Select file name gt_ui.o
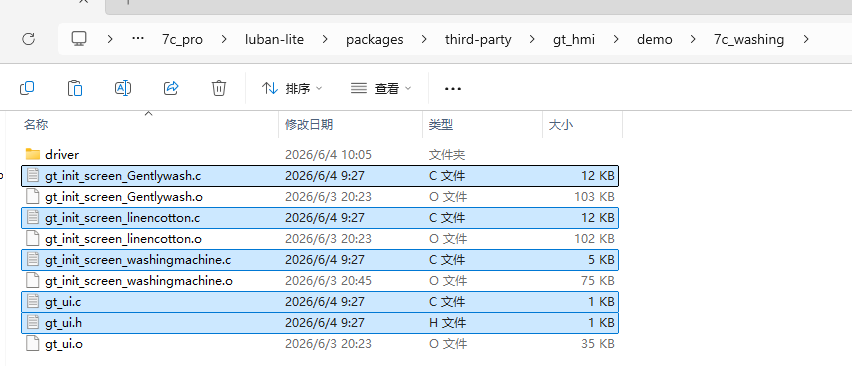The height and width of the screenshot is (366, 852). point(64,344)
